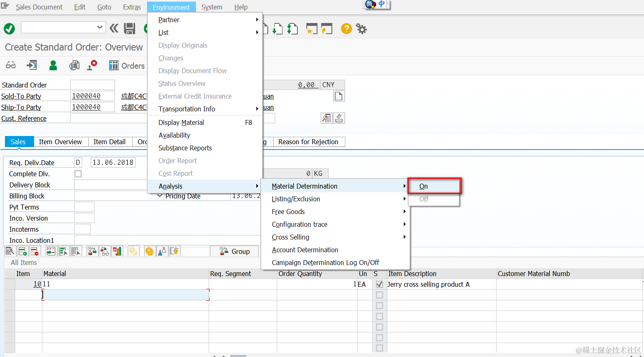
Task: Click the blank document icon beside CNY
Action: [339, 96]
